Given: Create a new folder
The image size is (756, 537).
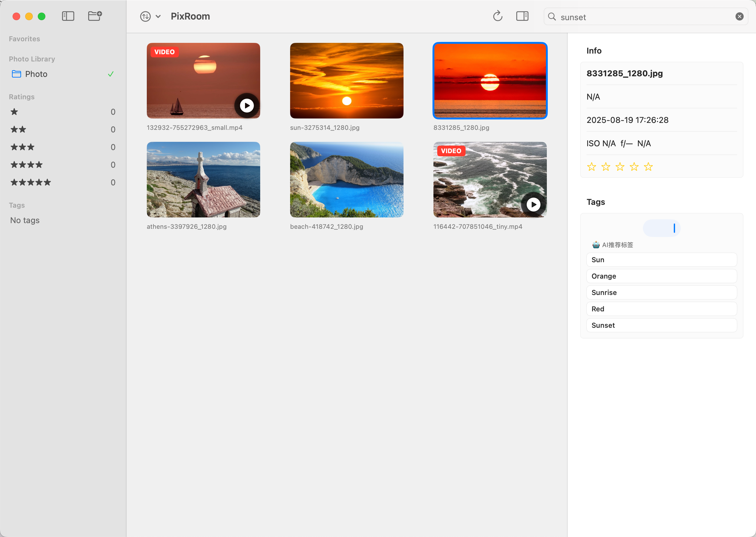Looking at the screenshot, I should tap(95, 16).
